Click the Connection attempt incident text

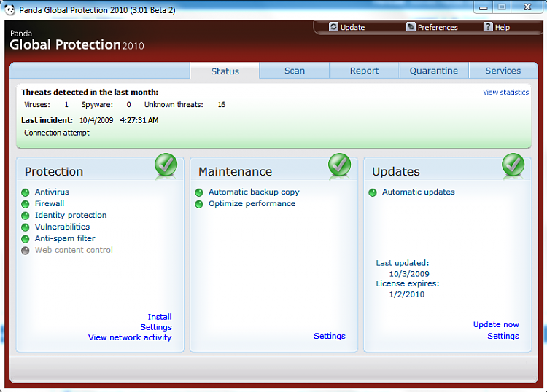(56, 133)
